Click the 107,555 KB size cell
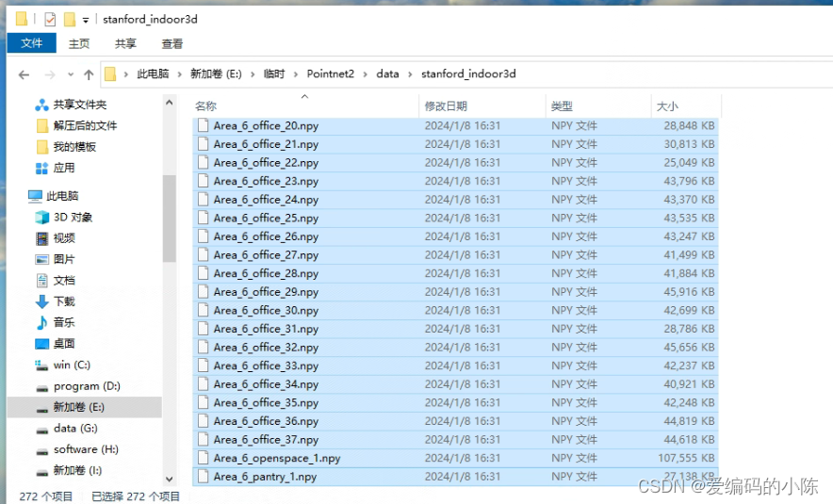Image resolution: width=833 pixels, height=504 pixels. [x=686, y=459]
